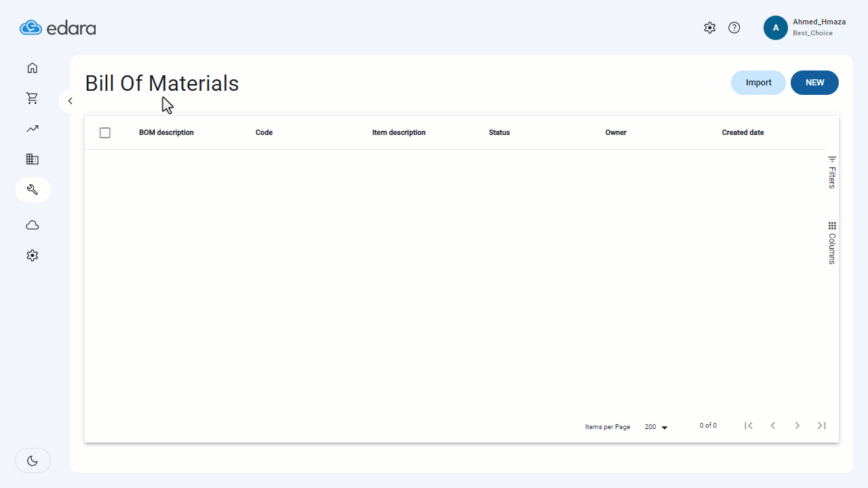
Task: Go to next page of table
Action: coord(797,426)
